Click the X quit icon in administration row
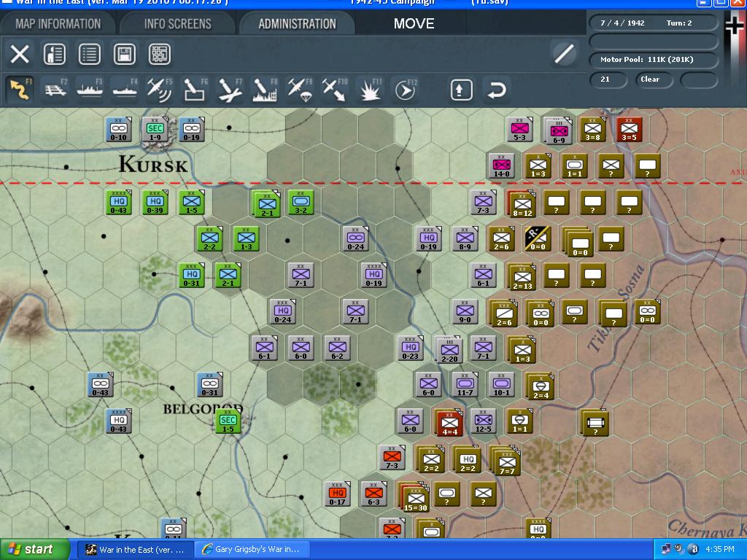Screen dimensions: 747x560 click(20, 54)
